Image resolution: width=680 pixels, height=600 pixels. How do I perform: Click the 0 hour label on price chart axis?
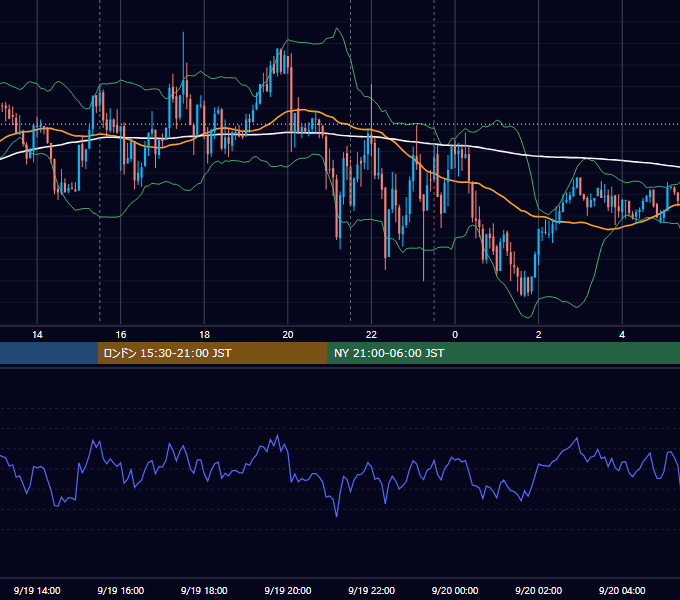(x=455, y=335)
